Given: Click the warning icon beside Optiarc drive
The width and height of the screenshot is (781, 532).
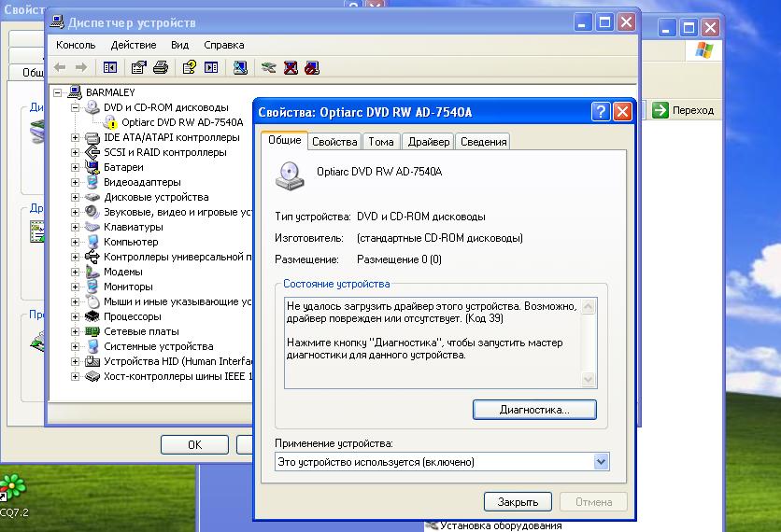Looking at the screenshot, I should coord(109,122).
